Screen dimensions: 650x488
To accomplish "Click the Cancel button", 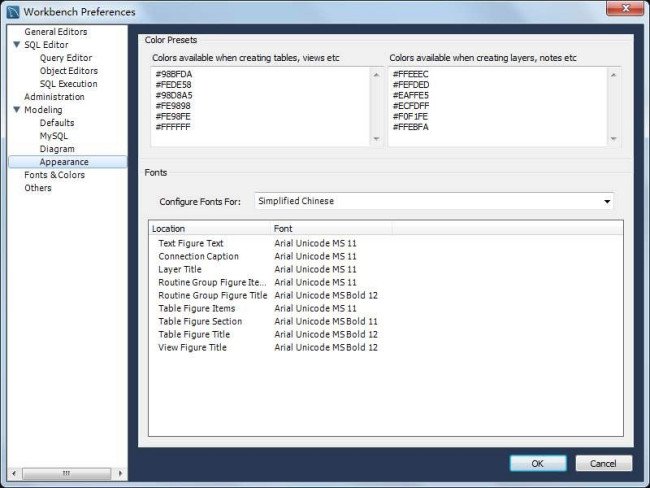I will pyautogui.click(x=604, y=463).
